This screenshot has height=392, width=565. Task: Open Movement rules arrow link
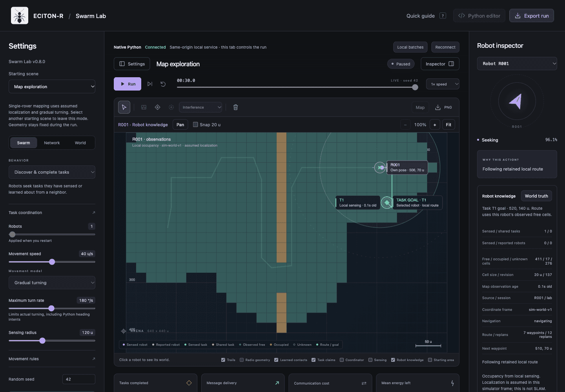93,359
